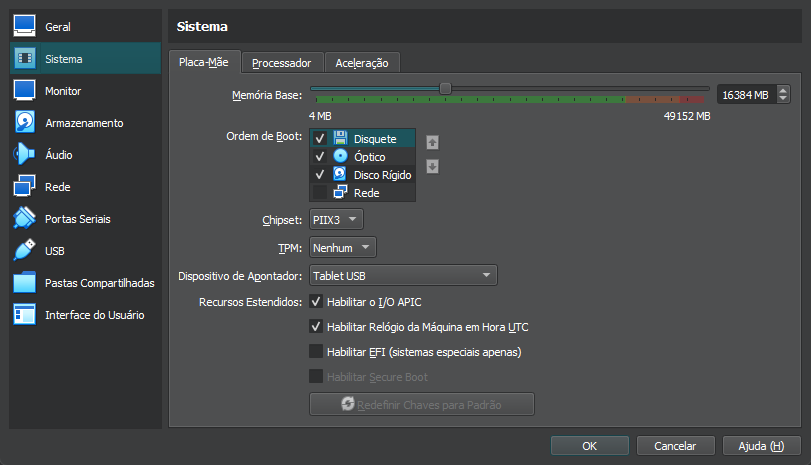The width and height of the screenshot is (811, 465).
Task: Select the Portas Seriais icon
Action: 24,218
